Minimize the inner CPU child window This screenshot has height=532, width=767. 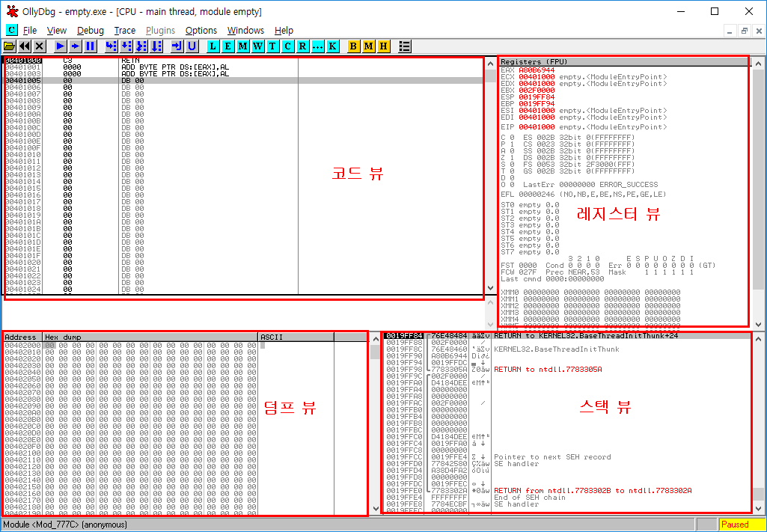point(730,31)
